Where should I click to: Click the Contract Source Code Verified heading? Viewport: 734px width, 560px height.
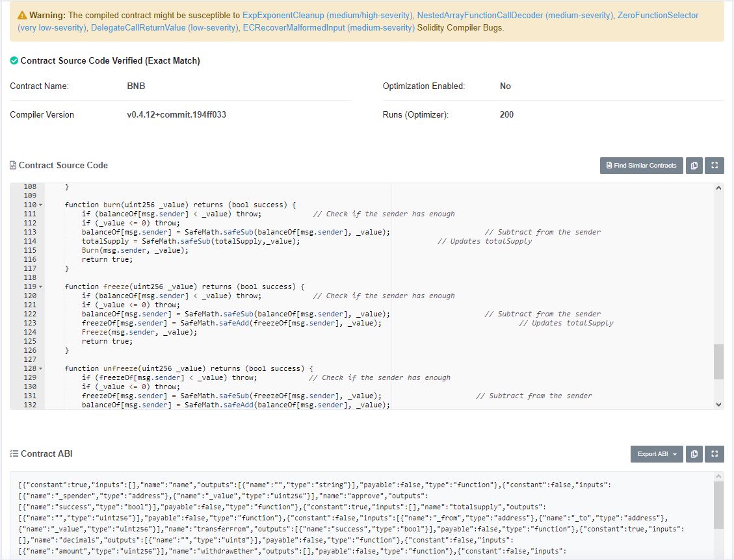(x=110, y=61)
